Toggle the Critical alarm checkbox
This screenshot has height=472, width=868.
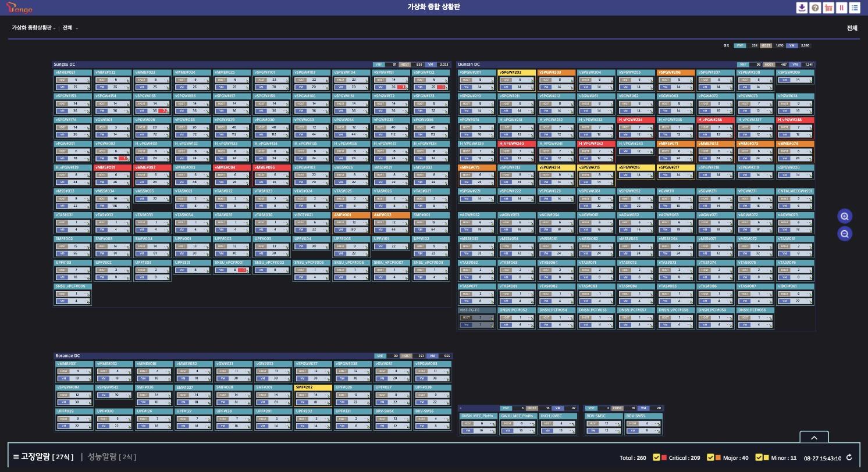pos(656,457)
